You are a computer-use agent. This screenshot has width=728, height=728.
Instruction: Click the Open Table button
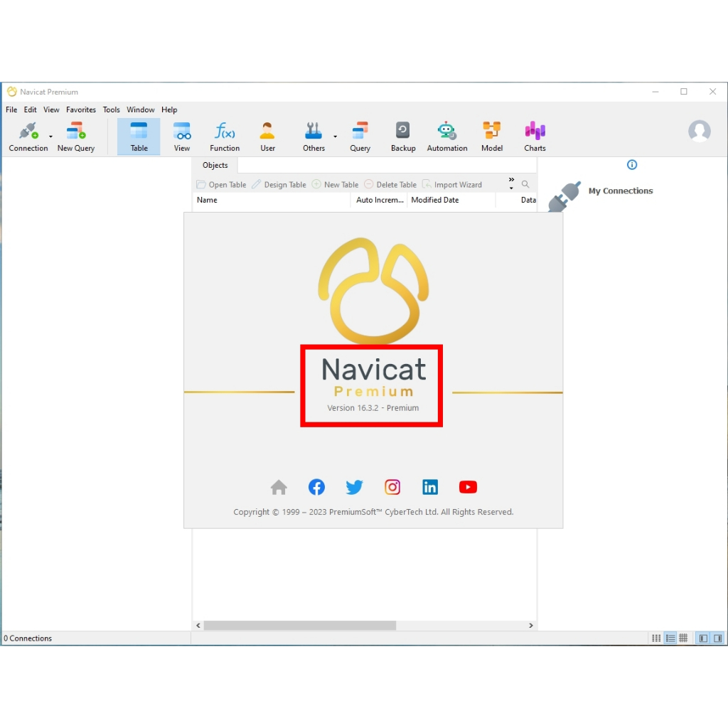[x=222, y=184]
